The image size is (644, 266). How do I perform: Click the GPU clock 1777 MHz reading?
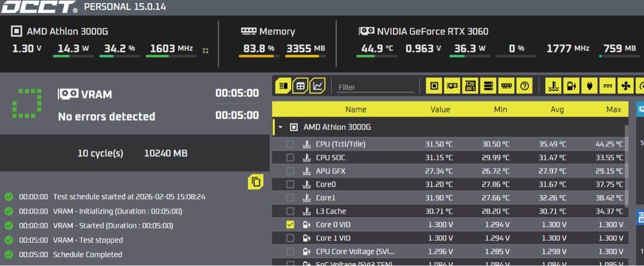click(568, 48)
